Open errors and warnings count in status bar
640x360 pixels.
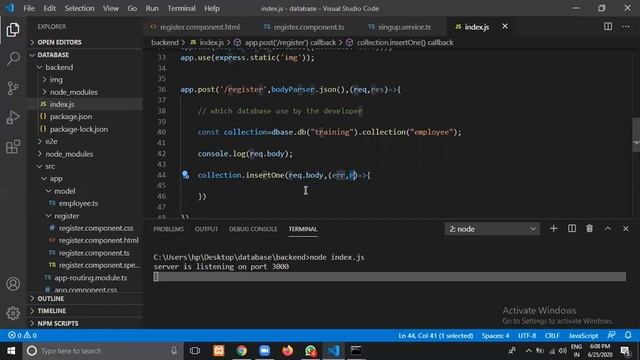(x=22, y=336)
